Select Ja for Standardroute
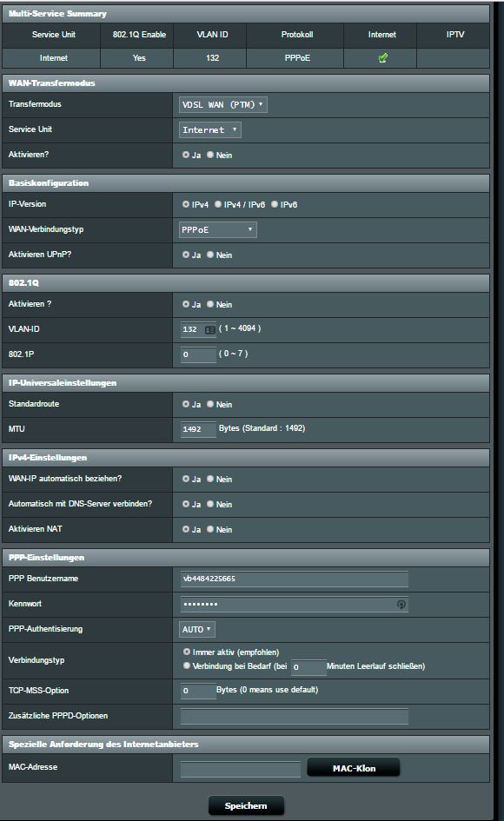This screenshot has width=504, height=821. [x=186, y=404]
